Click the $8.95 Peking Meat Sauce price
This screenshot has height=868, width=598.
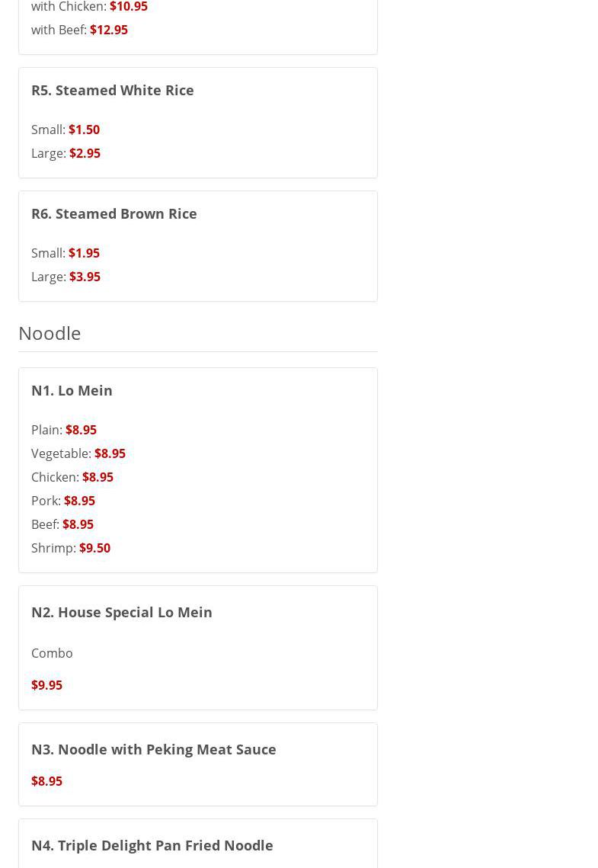coord(46,781)
